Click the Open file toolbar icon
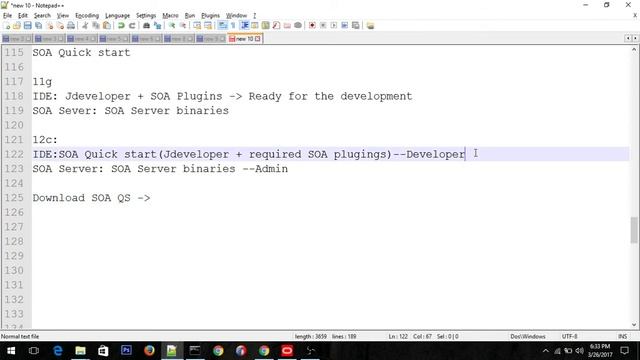The image size is (640, 360). 17,26
